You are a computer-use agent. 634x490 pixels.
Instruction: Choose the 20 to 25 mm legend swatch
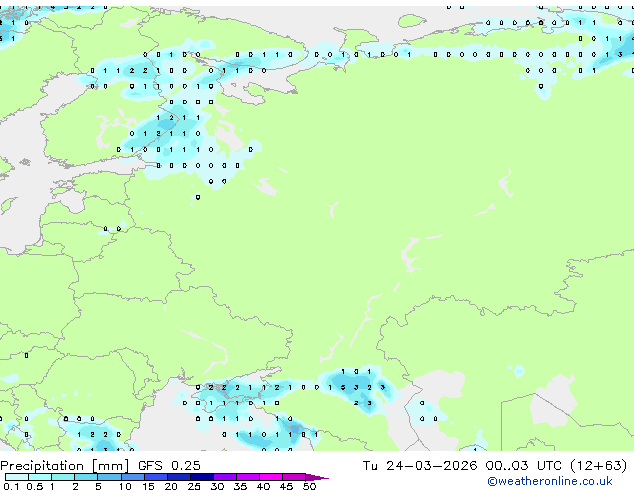(179, 477)
